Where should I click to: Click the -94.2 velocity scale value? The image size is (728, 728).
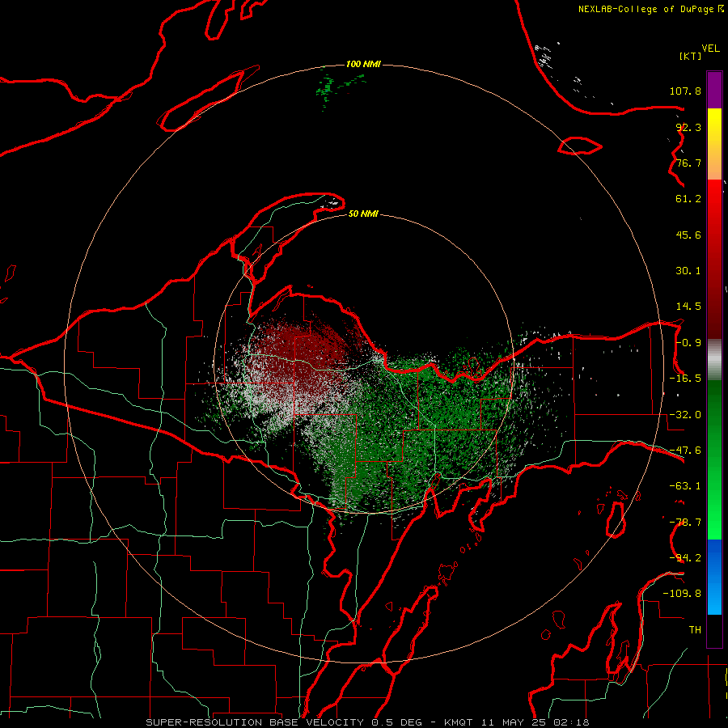685,557
